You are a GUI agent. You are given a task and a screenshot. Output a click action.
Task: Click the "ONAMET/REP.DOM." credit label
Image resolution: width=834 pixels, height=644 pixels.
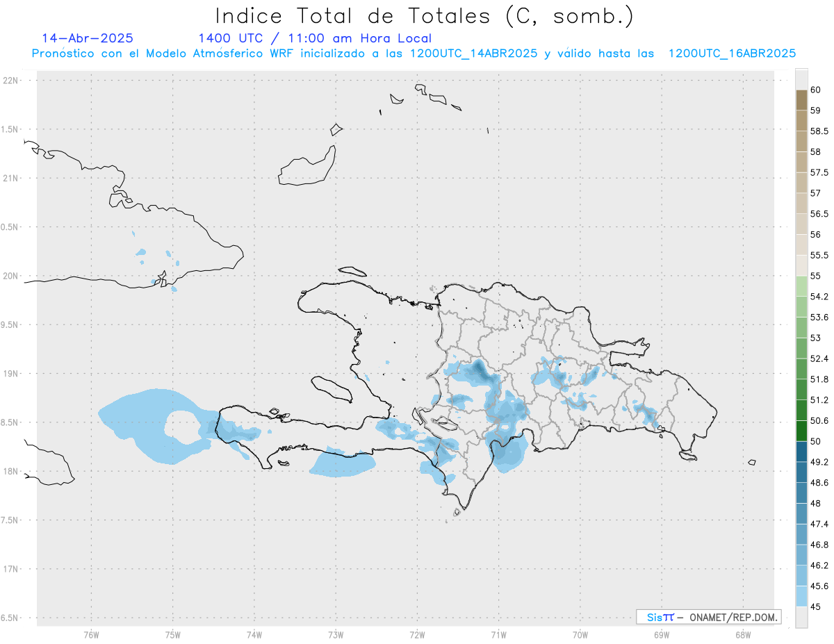point(733,617)
